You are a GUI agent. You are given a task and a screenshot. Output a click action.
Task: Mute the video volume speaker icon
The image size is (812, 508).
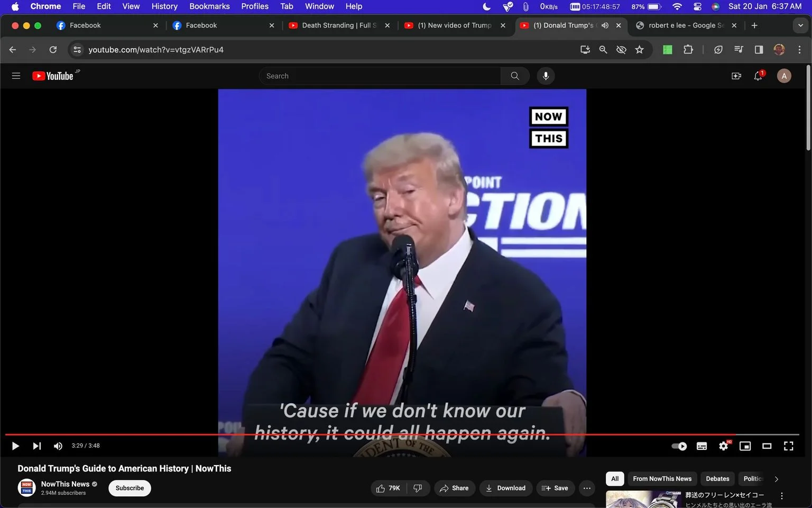pos(58,446)
